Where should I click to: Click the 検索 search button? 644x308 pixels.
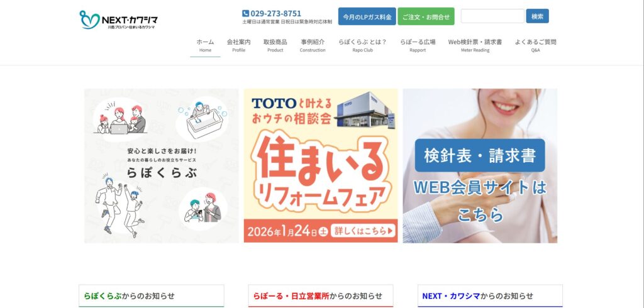point(537,16)
